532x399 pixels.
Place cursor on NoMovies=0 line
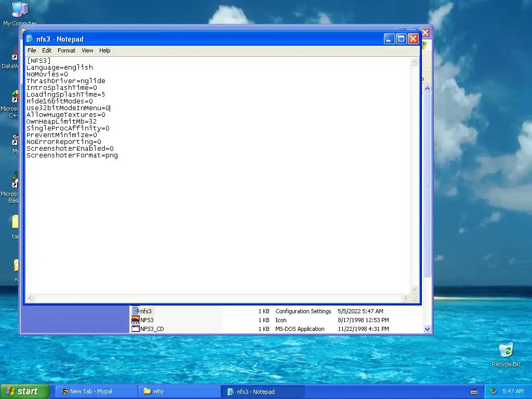47,74
